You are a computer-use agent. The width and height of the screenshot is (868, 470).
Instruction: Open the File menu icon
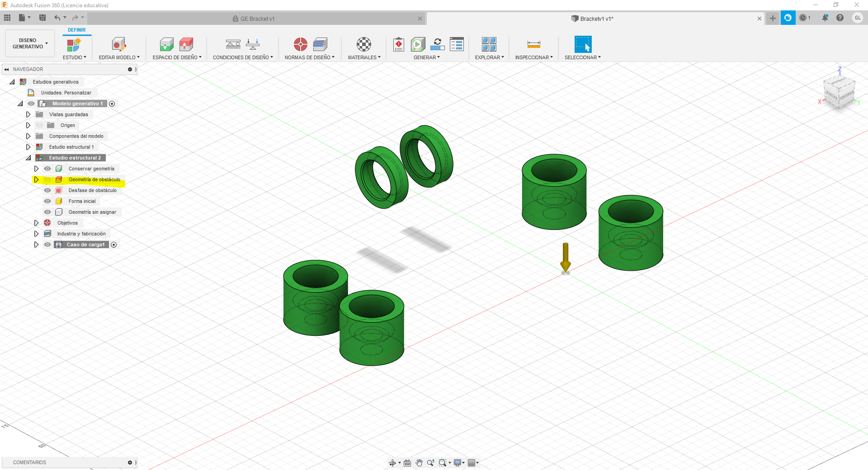(22, 18)
